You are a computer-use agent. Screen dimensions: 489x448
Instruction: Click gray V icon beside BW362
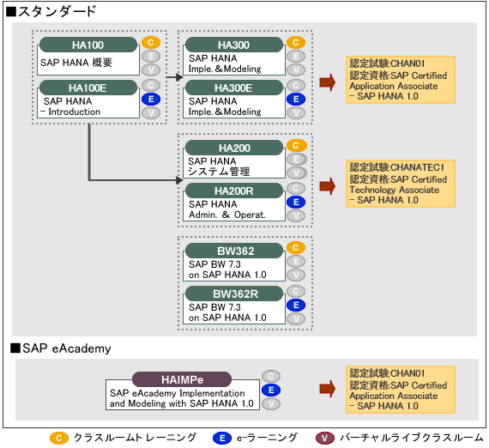[296, 275]
